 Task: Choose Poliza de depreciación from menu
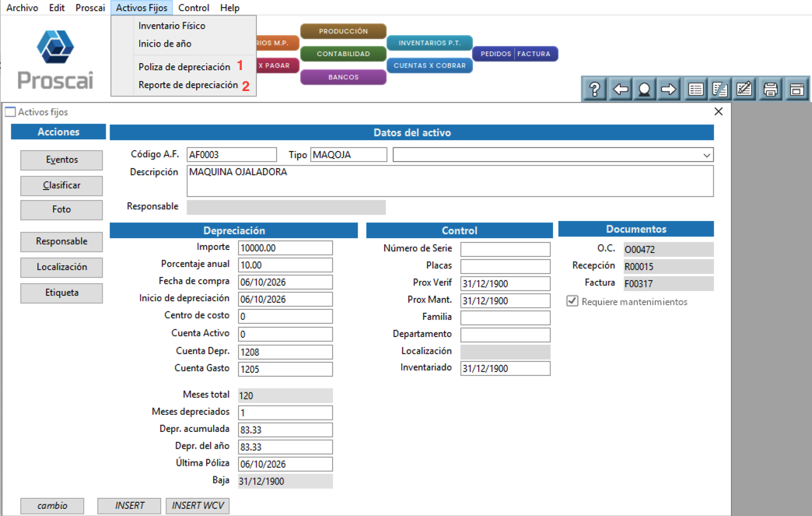coord(184,67)
